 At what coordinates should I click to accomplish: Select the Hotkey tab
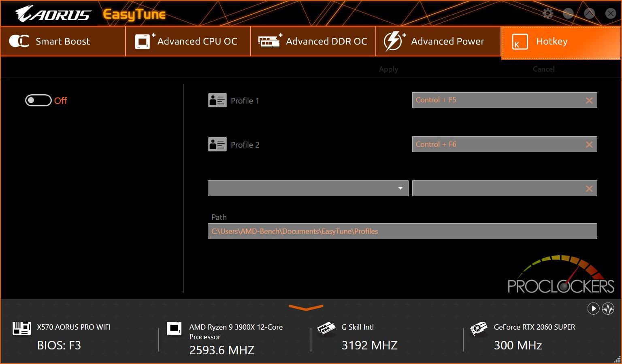(561, 42)
